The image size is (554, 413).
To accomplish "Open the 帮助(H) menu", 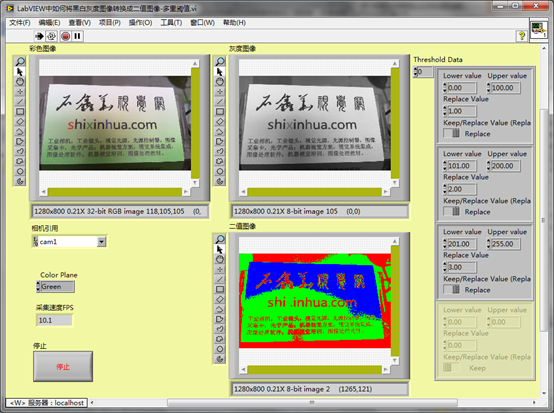I will click(234, 23).
